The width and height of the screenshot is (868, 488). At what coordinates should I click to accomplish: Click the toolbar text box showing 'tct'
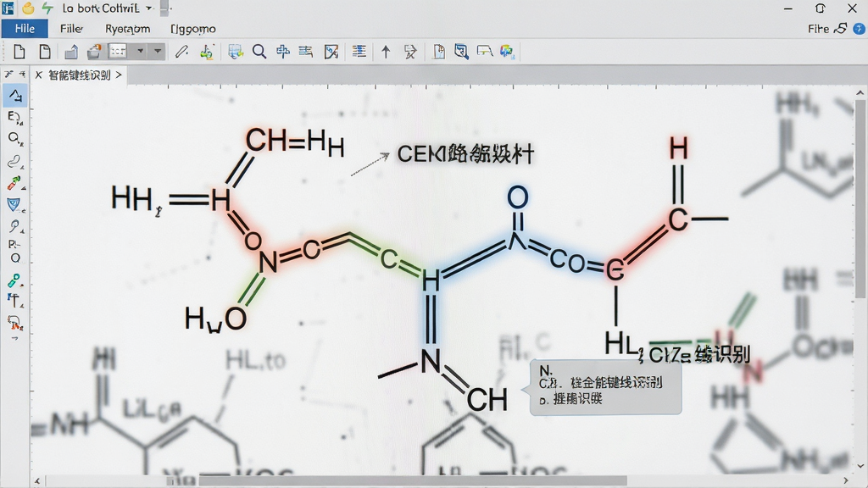(117, 52)
